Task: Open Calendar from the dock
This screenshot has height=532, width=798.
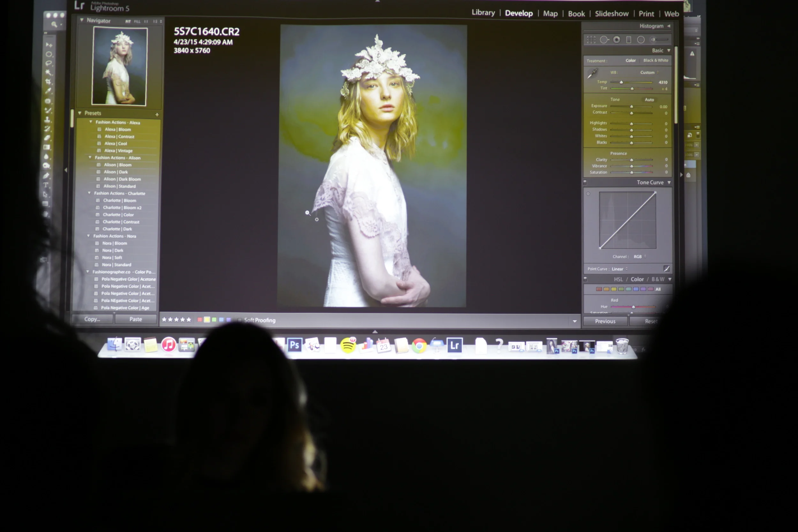Action: tap(383, 346)
